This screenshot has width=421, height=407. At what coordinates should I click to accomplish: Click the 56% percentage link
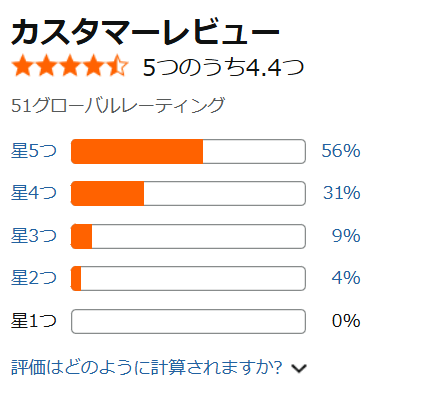341,151
